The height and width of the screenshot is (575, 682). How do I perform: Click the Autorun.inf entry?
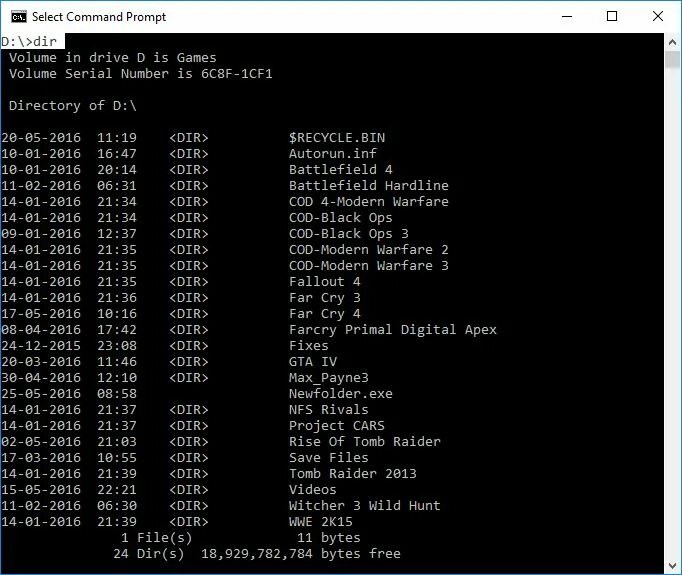(333, 154)
